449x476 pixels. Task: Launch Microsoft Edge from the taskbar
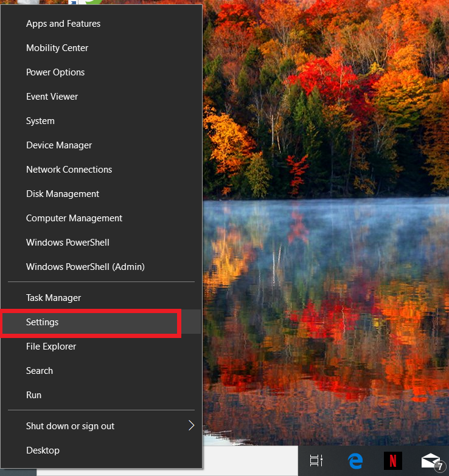pyautogui.click(x=355, y=461)
